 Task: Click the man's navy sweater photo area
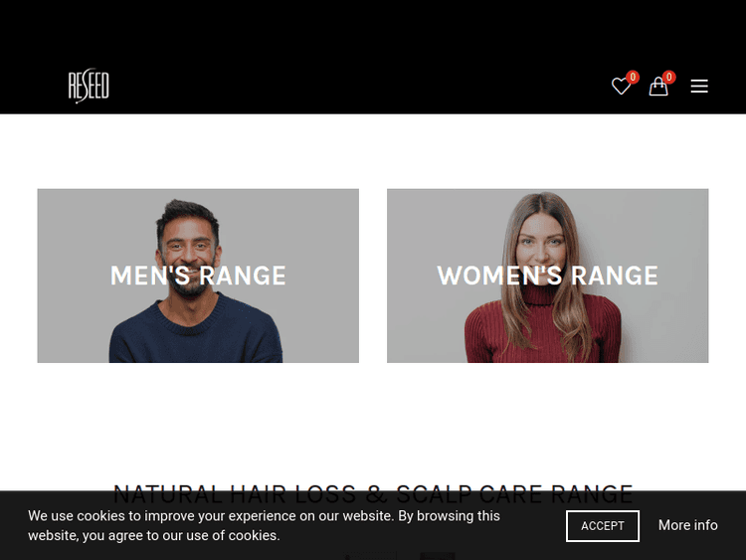(196, 333)
